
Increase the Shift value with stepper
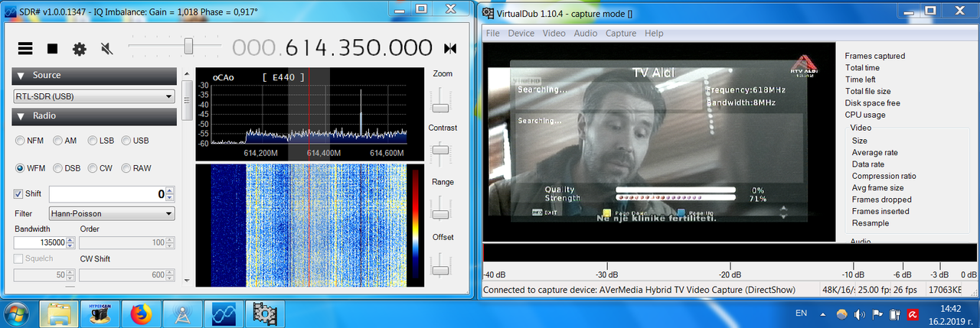pyautogui.click(x=170, y=190)
